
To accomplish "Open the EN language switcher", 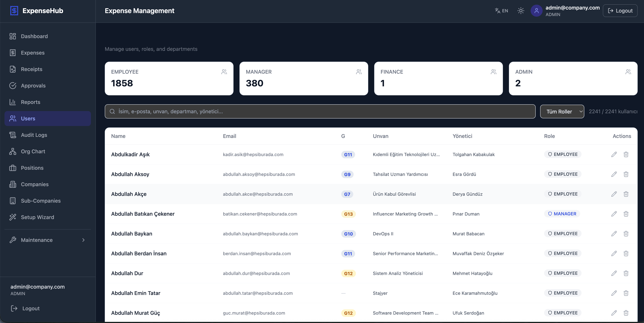I will (501, 11).
